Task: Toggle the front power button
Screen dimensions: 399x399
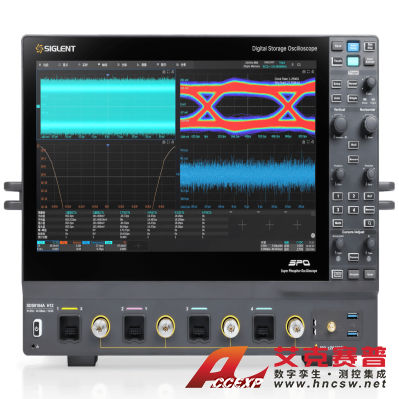Action: tap(37, 328)
